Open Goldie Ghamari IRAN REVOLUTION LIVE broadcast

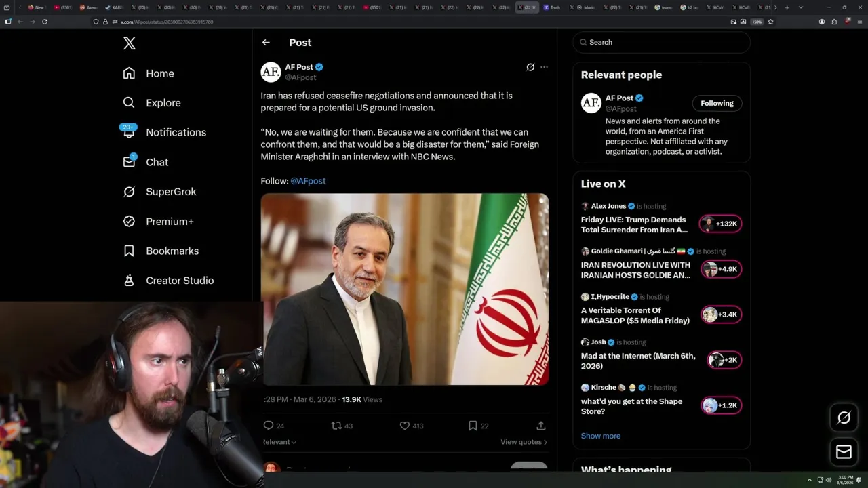coord(635,270)
